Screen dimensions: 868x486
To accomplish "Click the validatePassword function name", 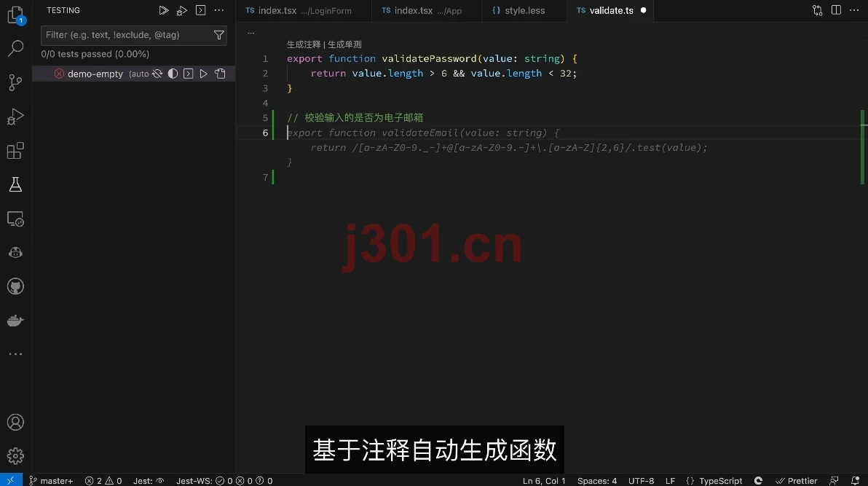I will (x=429, y=59).
